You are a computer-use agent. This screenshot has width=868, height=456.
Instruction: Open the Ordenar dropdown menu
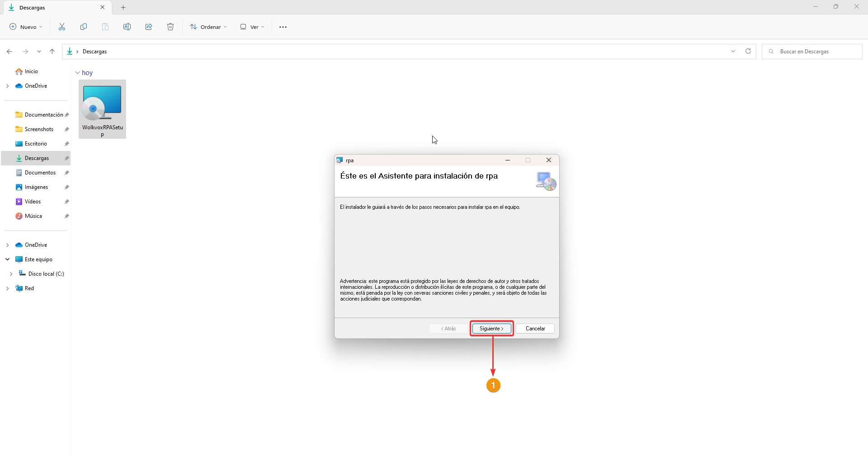pyautogui.click(x=208, y=27)
